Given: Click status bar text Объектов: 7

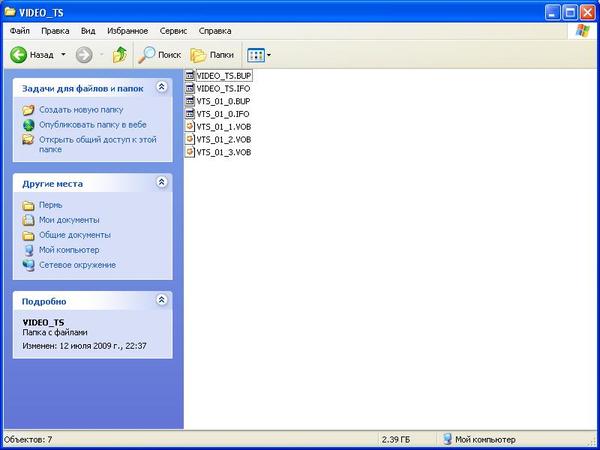Looking at the screenshot, I should click(28, 439).
